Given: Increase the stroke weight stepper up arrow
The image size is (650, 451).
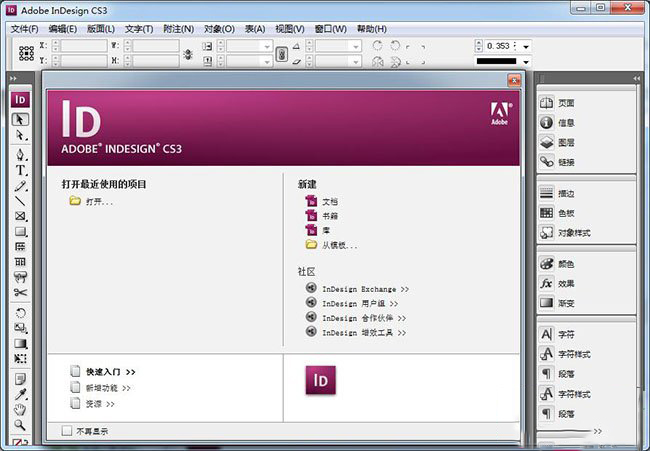Looking at the screenshot, I should pos(479,43).
